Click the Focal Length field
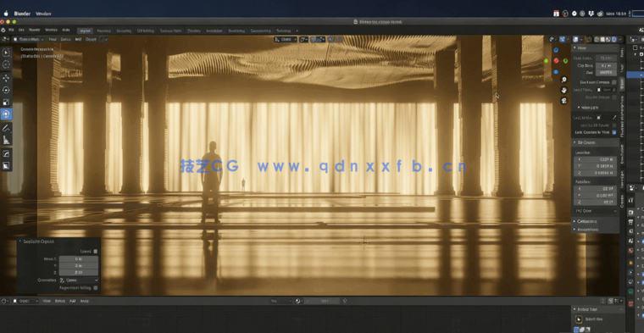644x333 pixels. click(606, 58)
